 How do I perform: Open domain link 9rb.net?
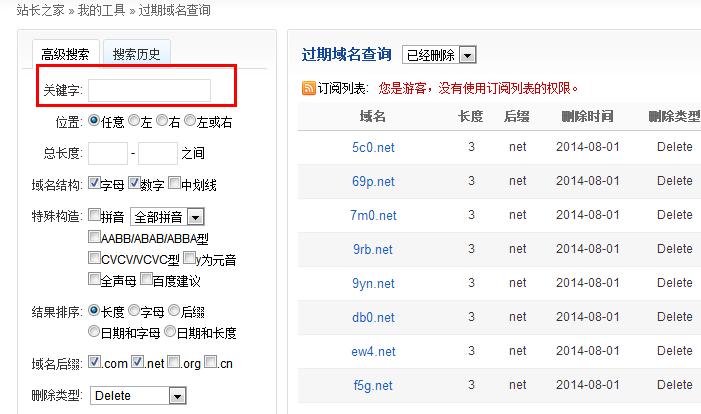point(373,249)
